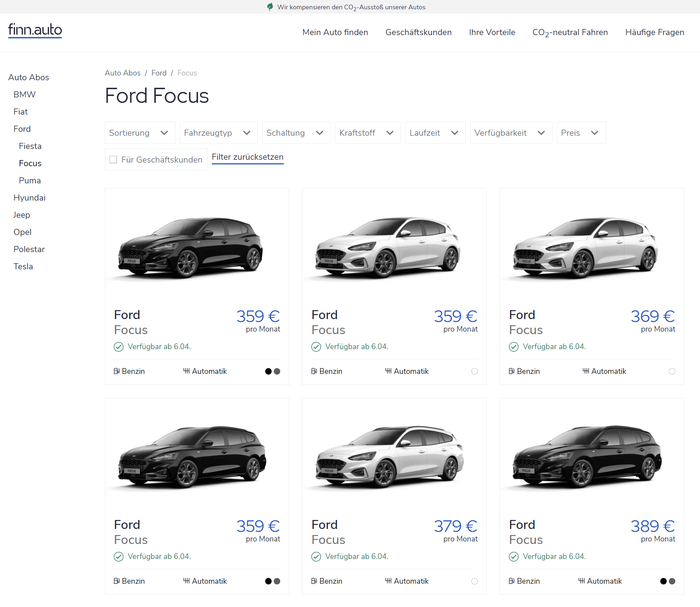Screen dimensions: 700x607
Task: Choose Opel in the sidebar
Action: point(23,232)
